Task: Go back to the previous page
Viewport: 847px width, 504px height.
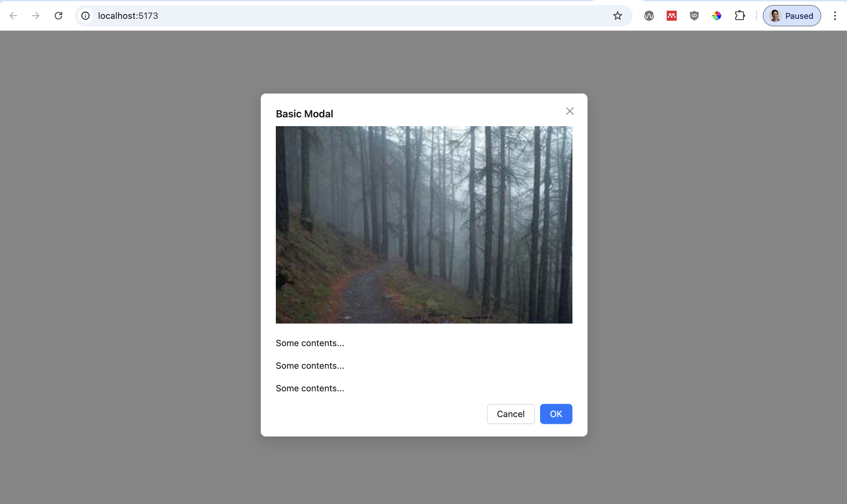Action: [x=13, y=16]
